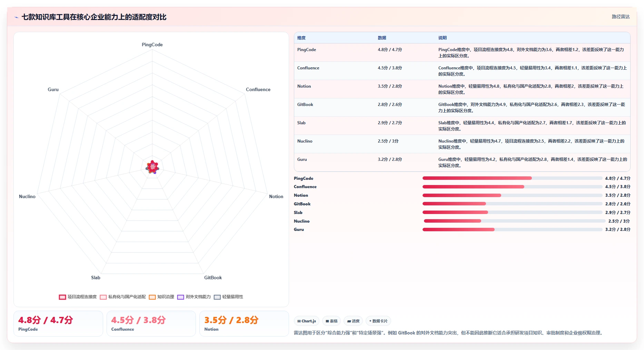Open the Notion 3.5分 / 2.8分 data card

coord(244,323)
